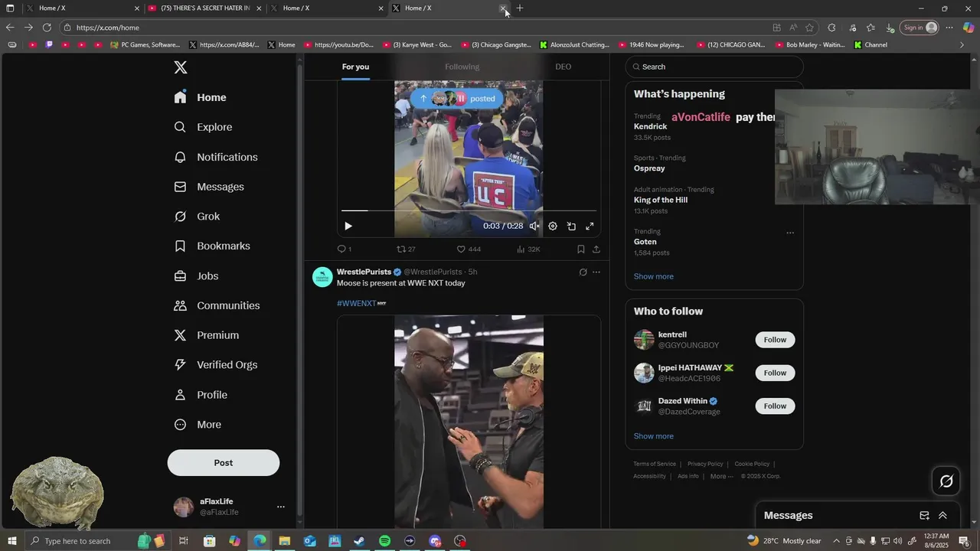Open Terms of Service

(x=655, y=464)
